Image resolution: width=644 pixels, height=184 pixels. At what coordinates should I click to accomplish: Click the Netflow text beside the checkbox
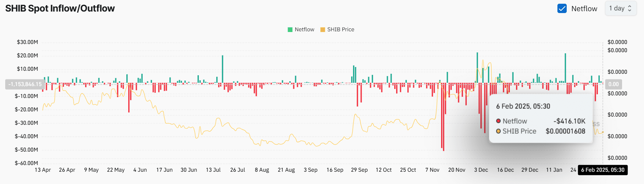584,9
